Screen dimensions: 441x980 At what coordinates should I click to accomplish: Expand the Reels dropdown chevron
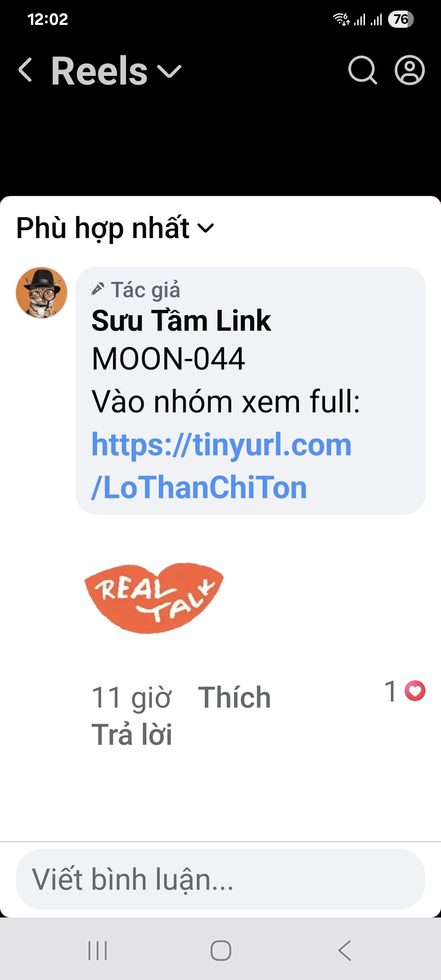[169, 72]
